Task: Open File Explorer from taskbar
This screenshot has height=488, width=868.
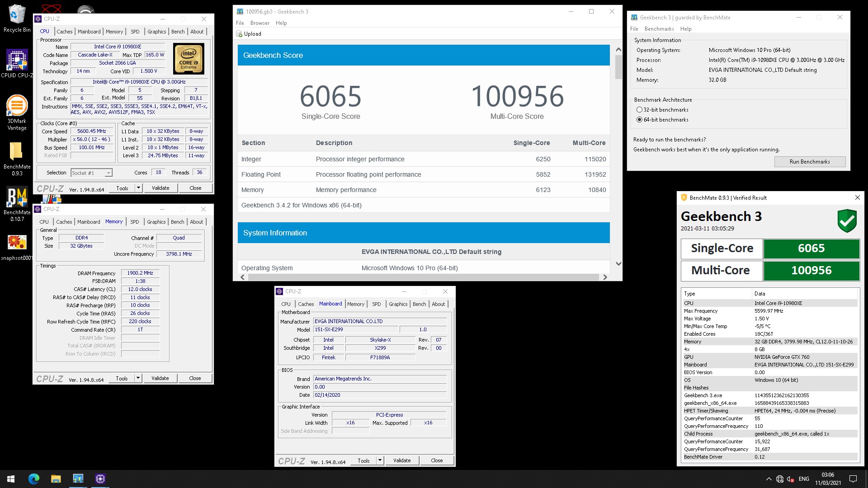Action: click(x=56, y=479)
